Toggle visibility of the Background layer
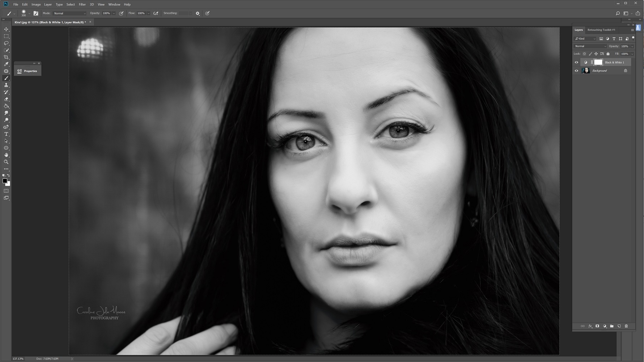Image resolution: width=644 pixels, height=362 pixels. pyautogui.click(x=576, y=71)
